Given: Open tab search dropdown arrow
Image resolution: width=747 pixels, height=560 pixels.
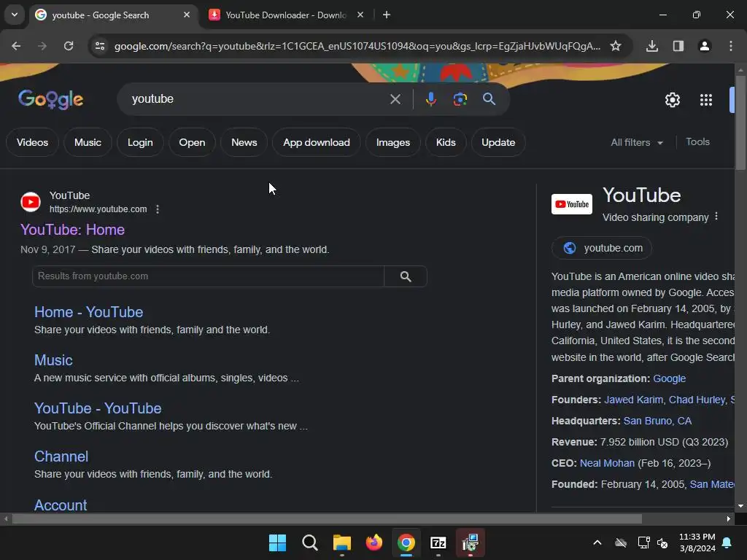Looking at the screenshot, I should [15, 15].
